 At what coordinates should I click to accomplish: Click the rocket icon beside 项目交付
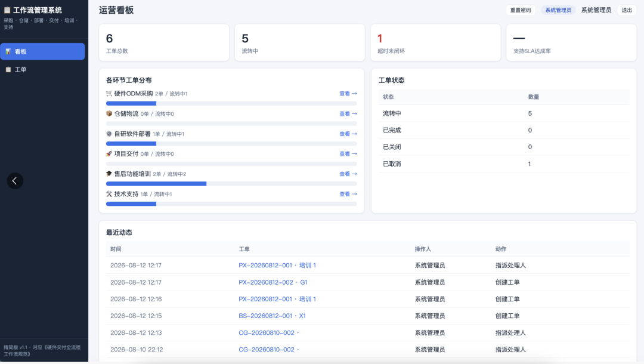coord(109,153)
